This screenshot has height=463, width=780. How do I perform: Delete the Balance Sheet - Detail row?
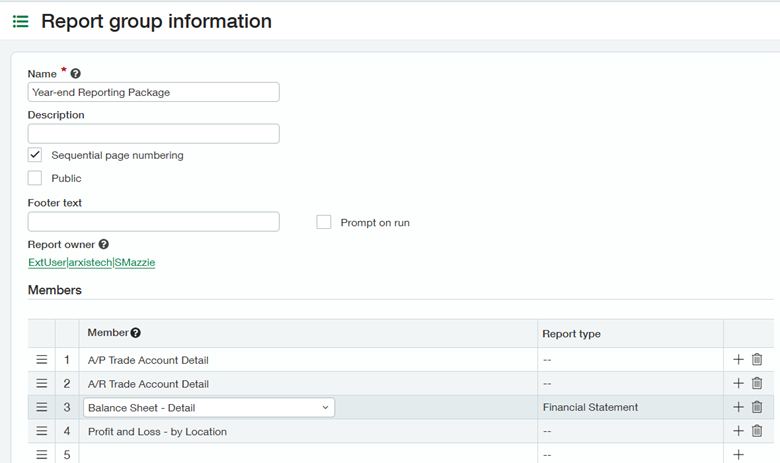(757, 407)
